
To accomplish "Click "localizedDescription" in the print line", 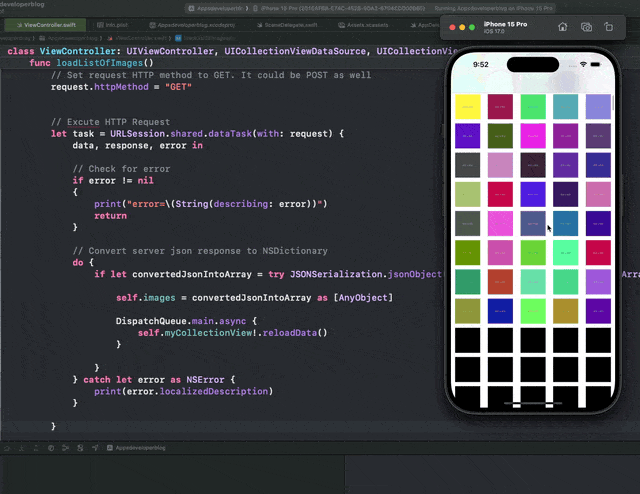I will click(x=214, y=392).
